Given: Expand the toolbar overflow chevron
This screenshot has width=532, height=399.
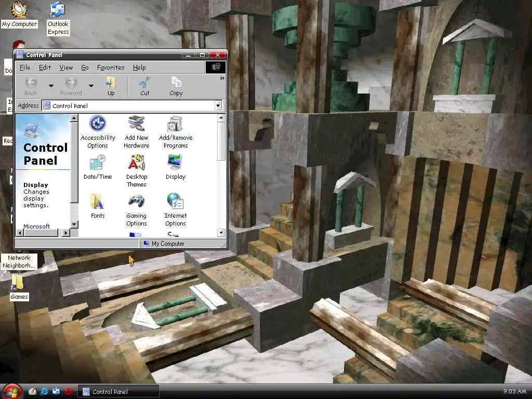Looking at the screenshot, I should 222,78.
